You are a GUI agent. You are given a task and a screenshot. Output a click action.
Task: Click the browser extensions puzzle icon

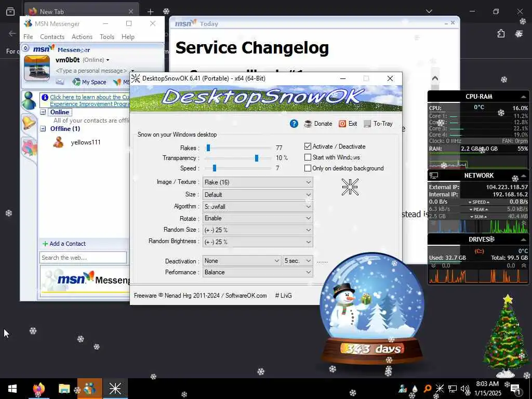(x=501, y=33)
